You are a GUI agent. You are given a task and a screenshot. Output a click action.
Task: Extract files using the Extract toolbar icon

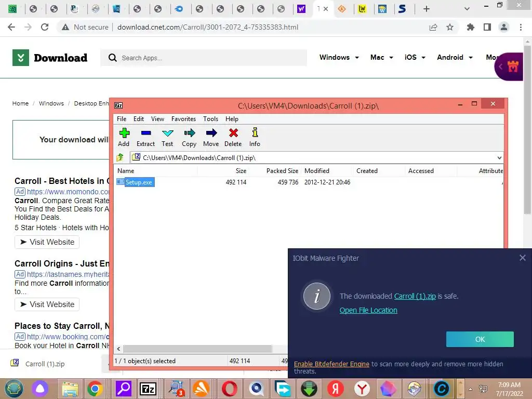145,137
